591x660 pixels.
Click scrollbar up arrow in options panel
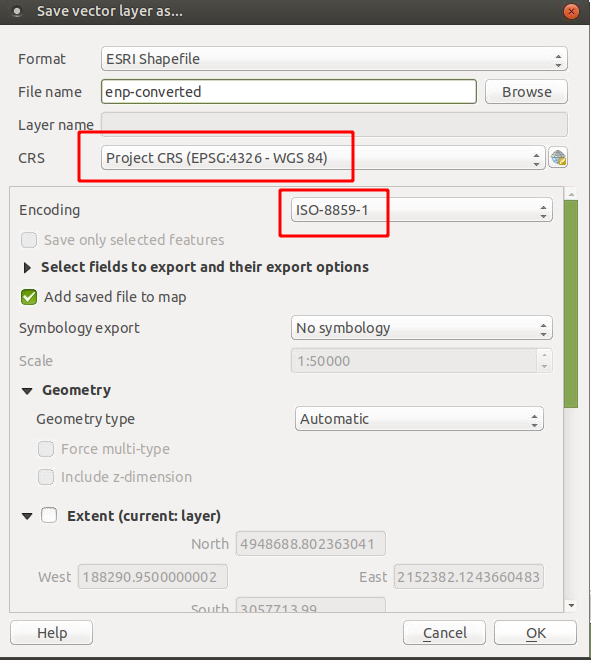tap(571, 194)
